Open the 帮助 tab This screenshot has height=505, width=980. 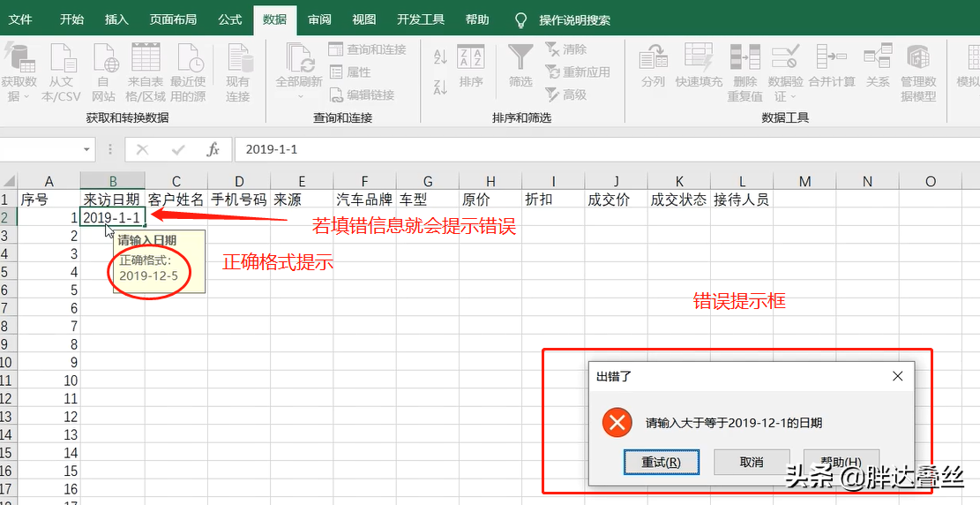(x=477, y=19)
